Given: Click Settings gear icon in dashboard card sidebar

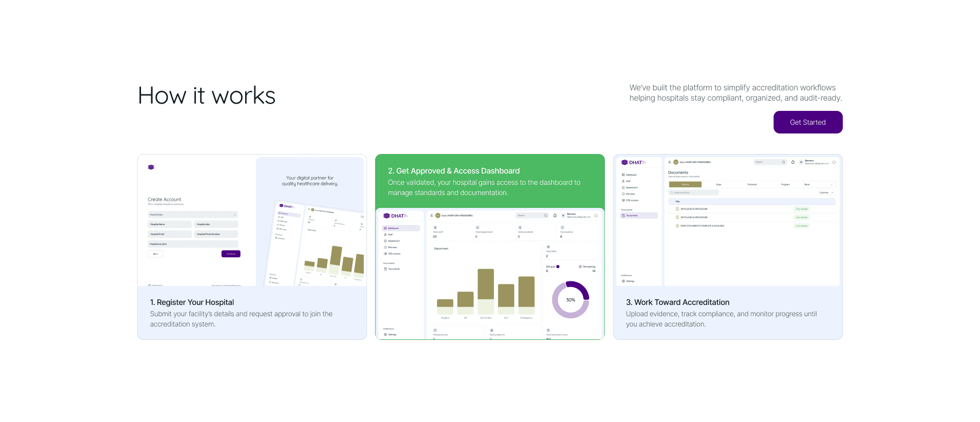Looking at the screenshot, I should click(x=386, y=335).
